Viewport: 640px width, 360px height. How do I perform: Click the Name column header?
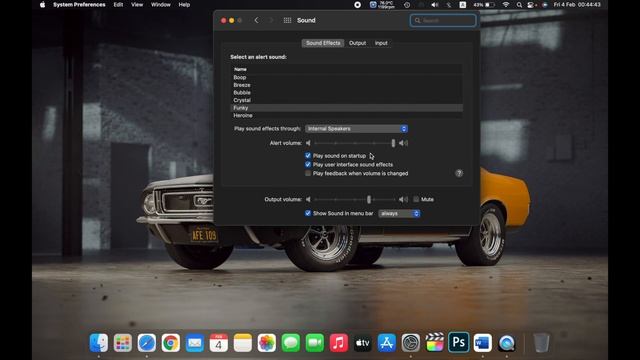point(347,69)
